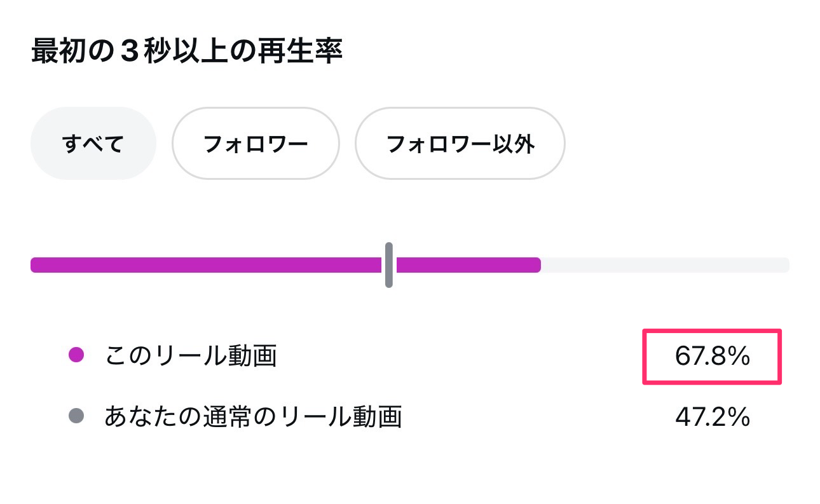Click the 67.8% value
820x504 pixels.
tap(712, 357)
